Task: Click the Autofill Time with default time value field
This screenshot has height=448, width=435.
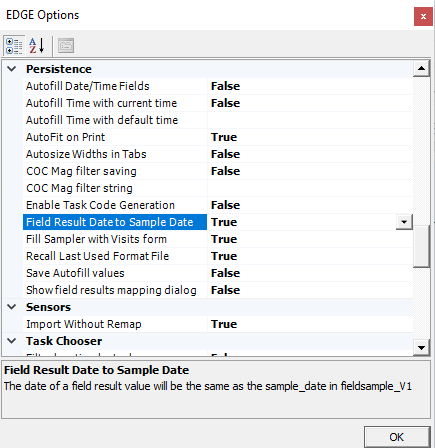Action: pyautogui.click(x=310, y=120)
